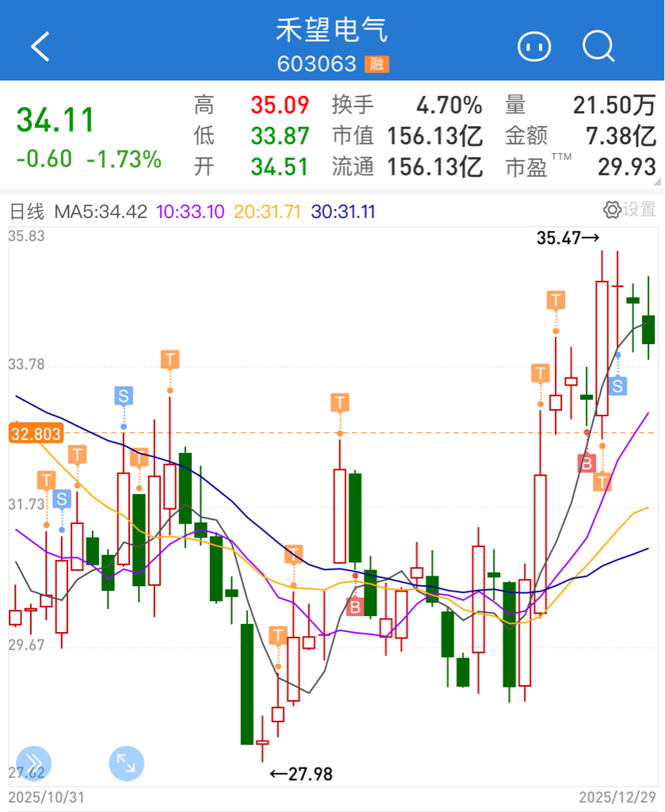665x812 pixels.
Task: Tap the 市值 value next to the 市值 label
Action: [x=434, y=136]
